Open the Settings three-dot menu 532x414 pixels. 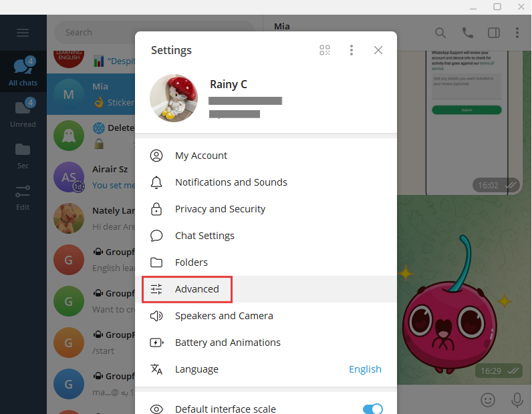[x=352, y=50]
